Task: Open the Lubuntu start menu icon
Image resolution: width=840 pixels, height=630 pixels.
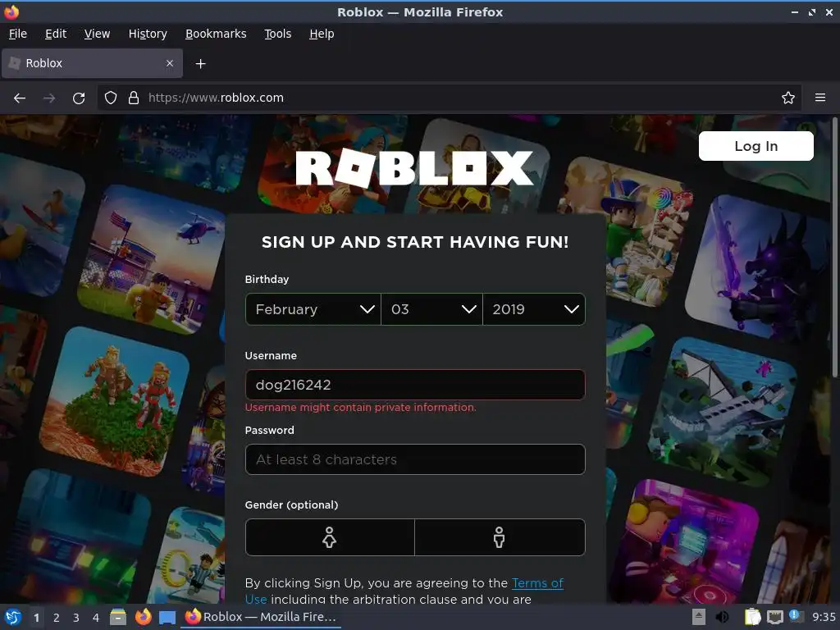Action: pos(13,617)
